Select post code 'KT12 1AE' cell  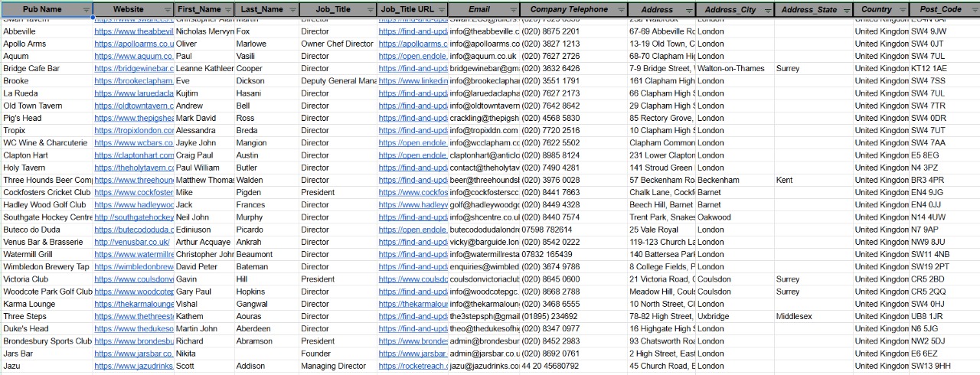(945, 68)
